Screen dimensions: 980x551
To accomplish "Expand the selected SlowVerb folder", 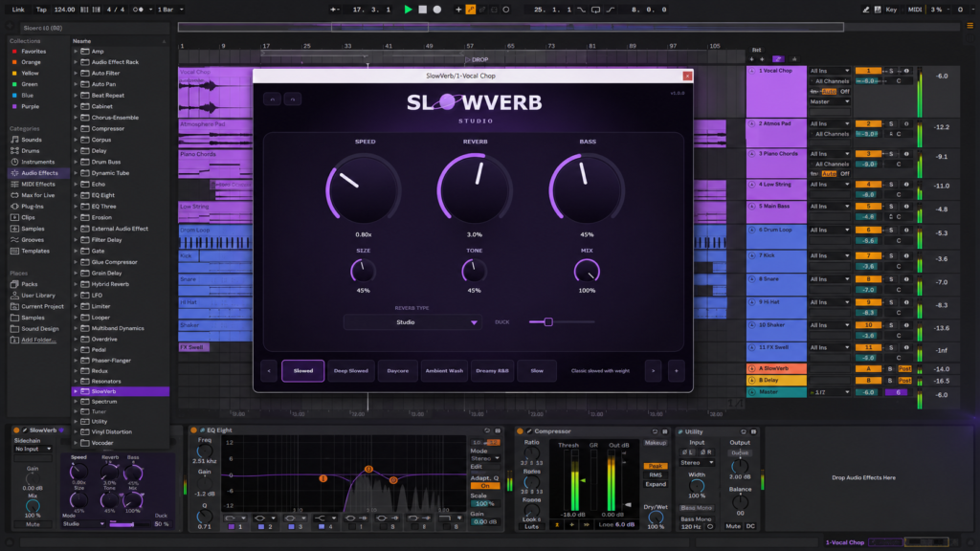I will click(76, 391).
